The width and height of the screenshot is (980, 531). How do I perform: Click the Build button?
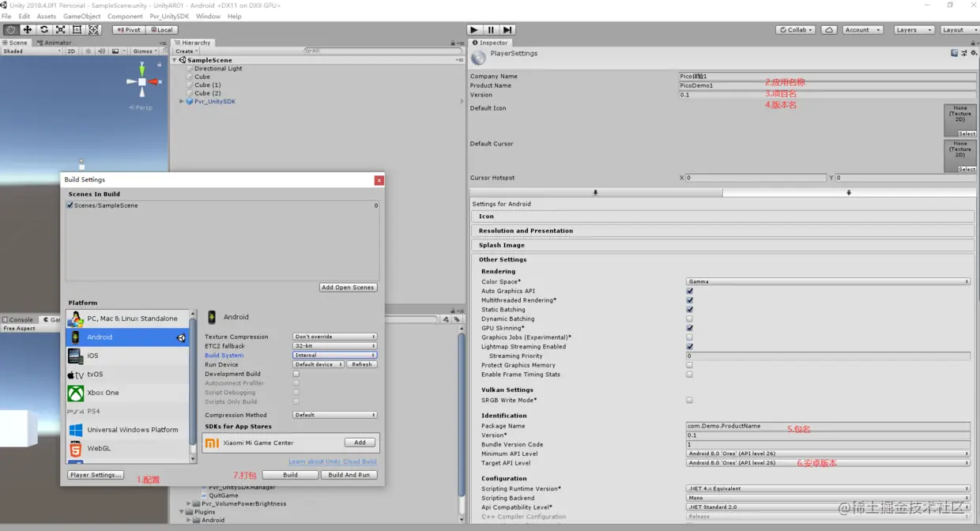290,475
